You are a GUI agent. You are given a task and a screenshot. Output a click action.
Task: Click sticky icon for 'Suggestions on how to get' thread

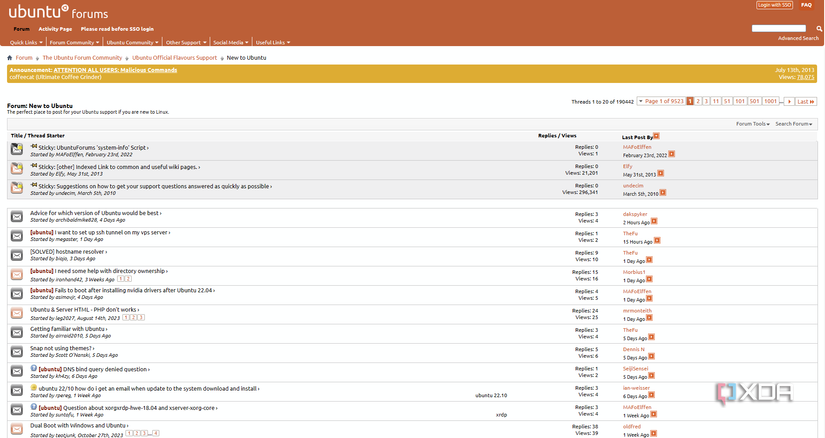(x=17, y=188)
